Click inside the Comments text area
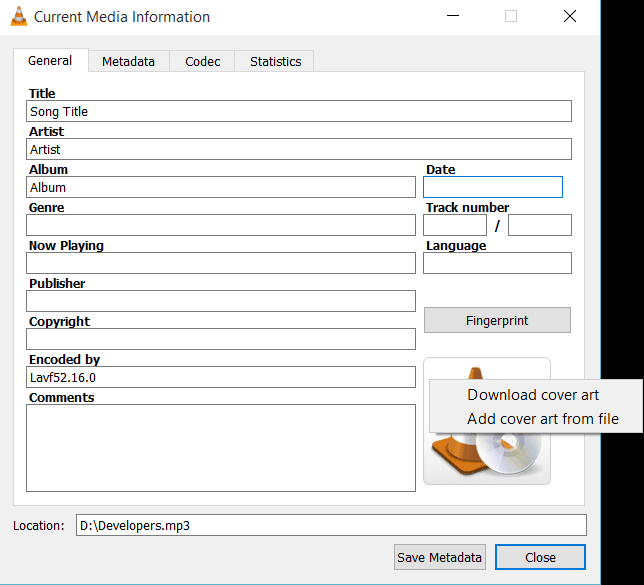 tap(220, 447)
